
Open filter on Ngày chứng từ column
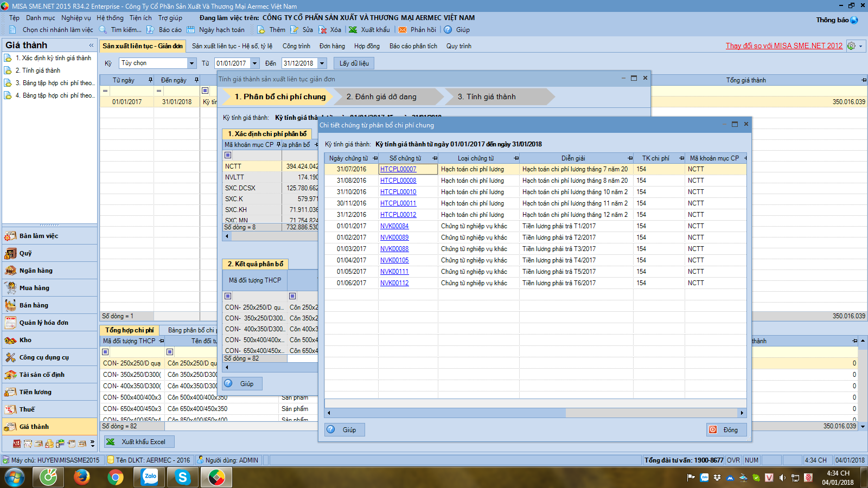375,158
